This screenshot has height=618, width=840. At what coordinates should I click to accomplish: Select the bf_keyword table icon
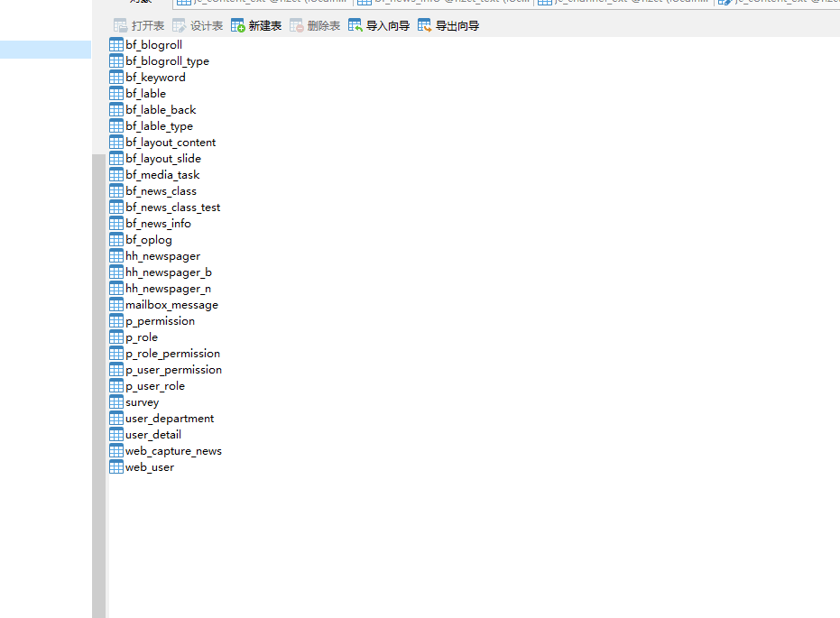click(x=116, y=77)
